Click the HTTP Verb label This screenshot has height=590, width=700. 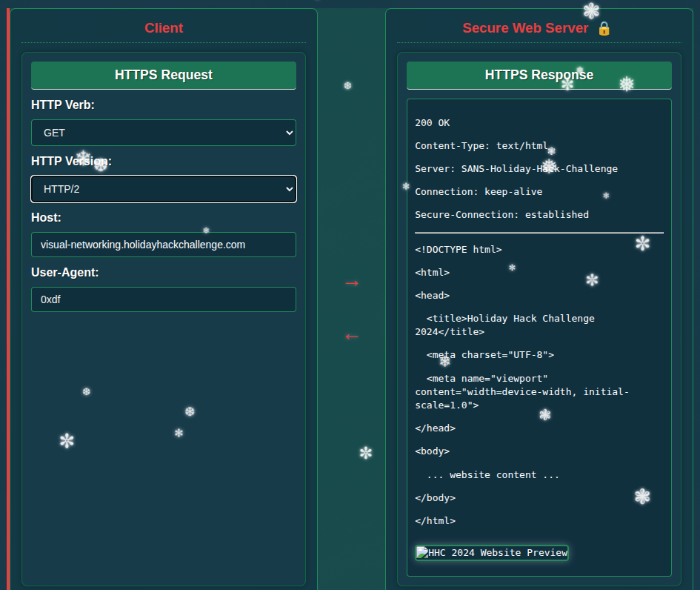coord(63,105)
